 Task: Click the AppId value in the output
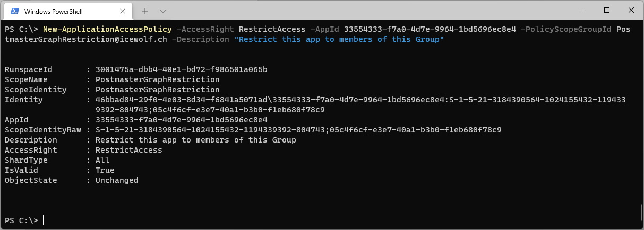tap(181, 120)
